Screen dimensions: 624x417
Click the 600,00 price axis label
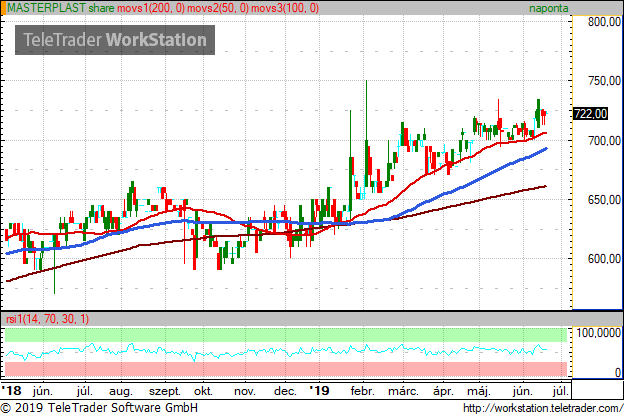click(x=604, y=259)
